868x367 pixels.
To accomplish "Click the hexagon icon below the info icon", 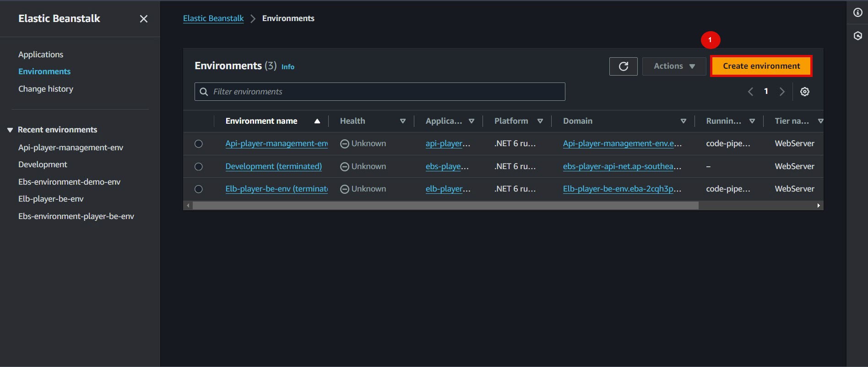I will point(857,36).
